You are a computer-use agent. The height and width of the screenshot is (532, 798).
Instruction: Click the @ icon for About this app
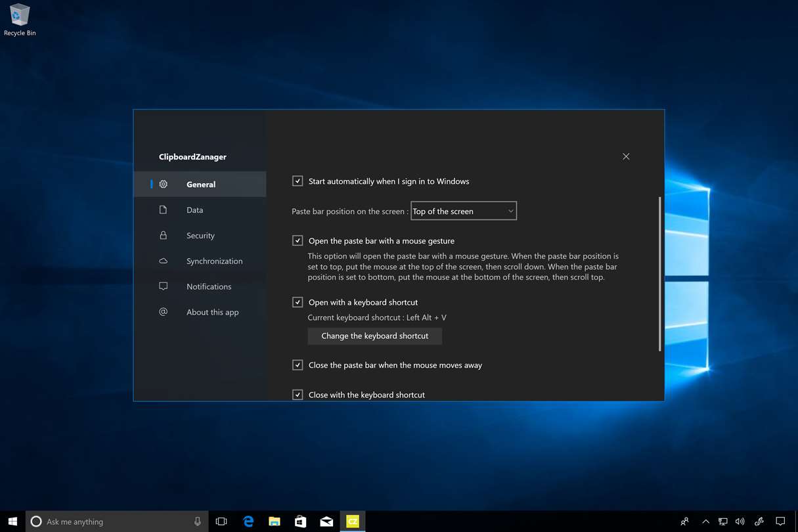pyautogui.click(x=164, y=312)
